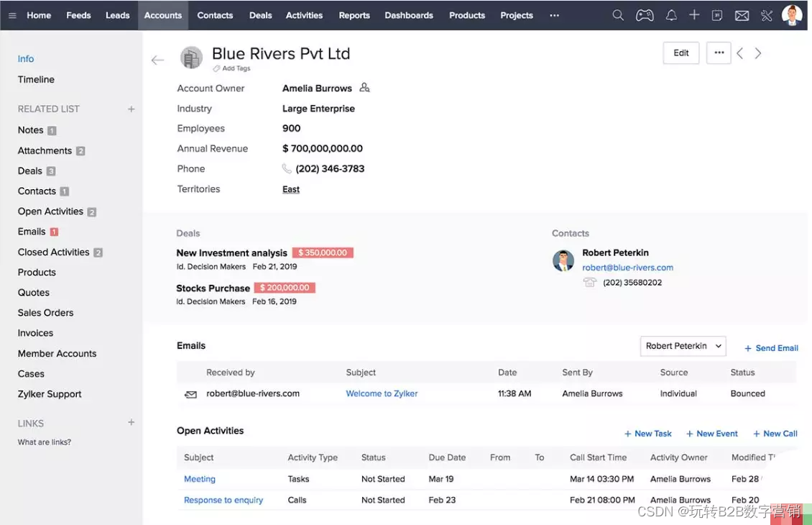Open Invoices related list
This screenshot has height=525, width=812.
35,333
